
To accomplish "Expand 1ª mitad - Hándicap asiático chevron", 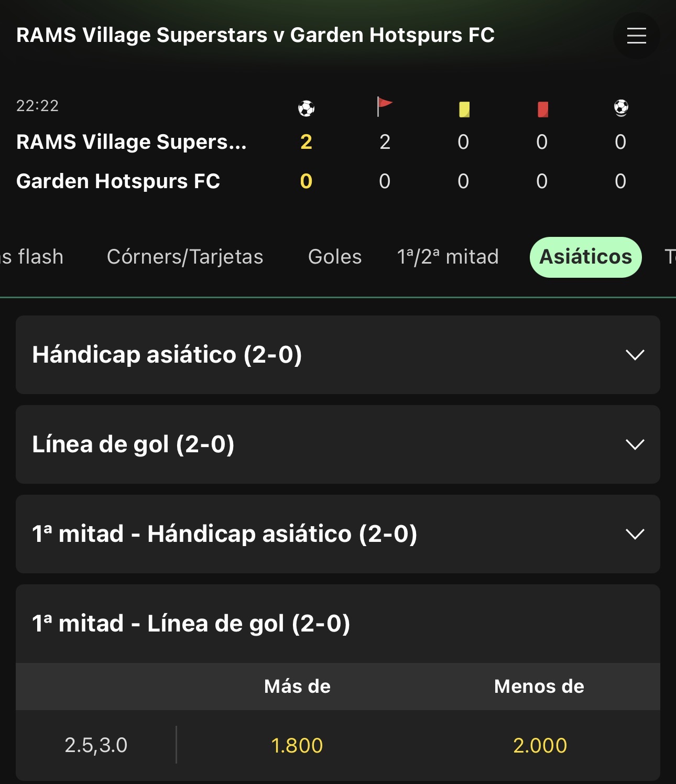I will pos(635,534).
